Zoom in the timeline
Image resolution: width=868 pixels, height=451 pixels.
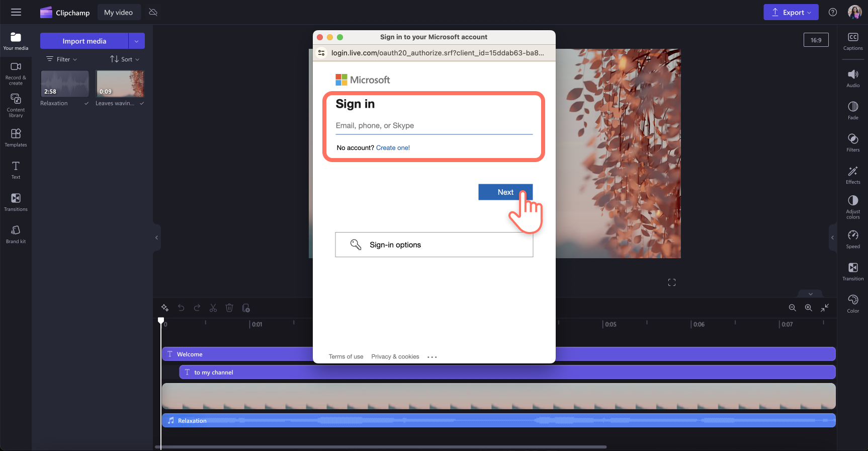[x=809, y=308]
